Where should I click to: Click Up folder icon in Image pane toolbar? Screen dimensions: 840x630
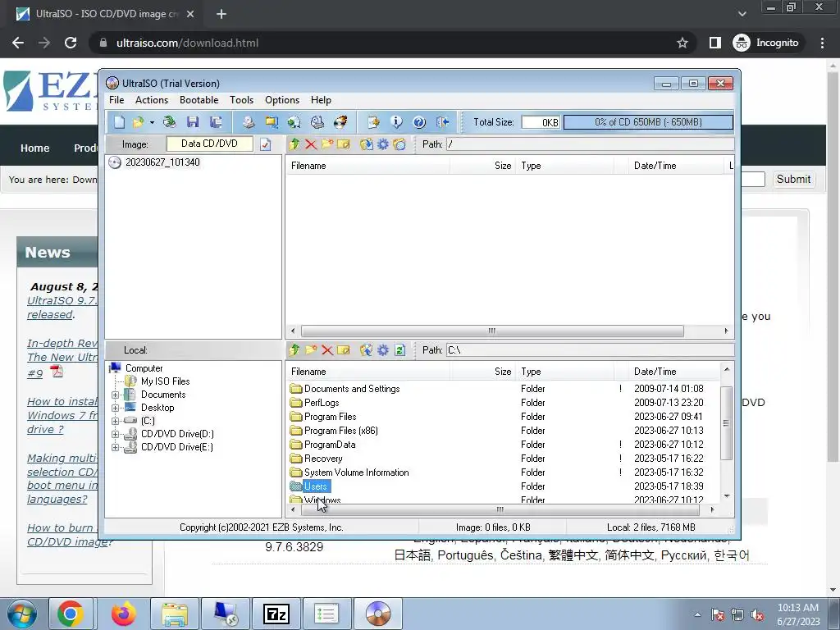294,144
